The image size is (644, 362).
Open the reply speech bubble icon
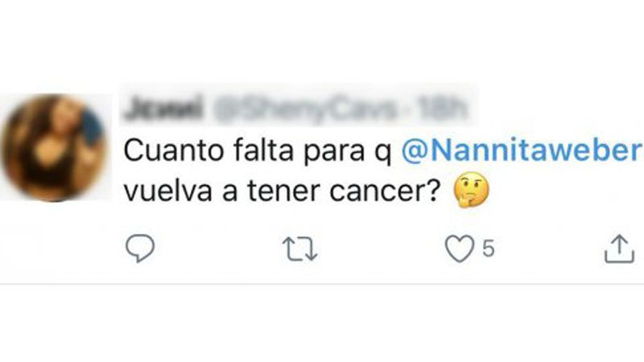coord(140,248)
